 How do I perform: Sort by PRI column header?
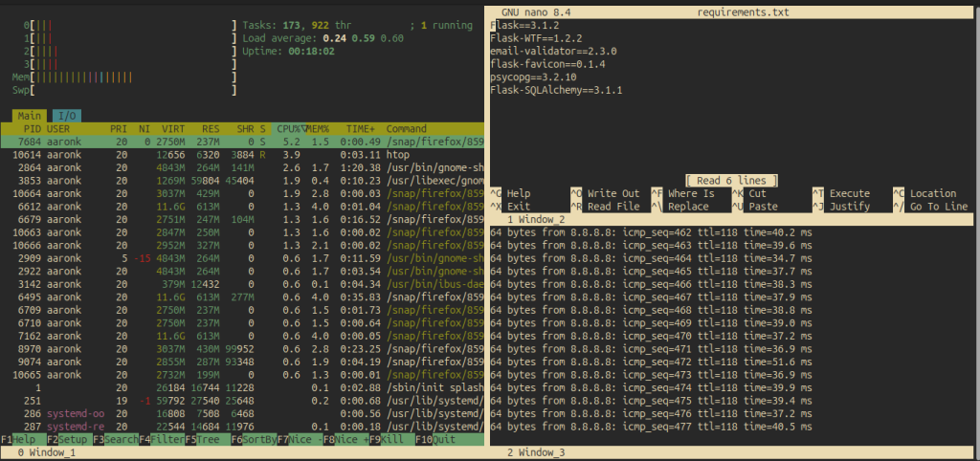point(118,129)
